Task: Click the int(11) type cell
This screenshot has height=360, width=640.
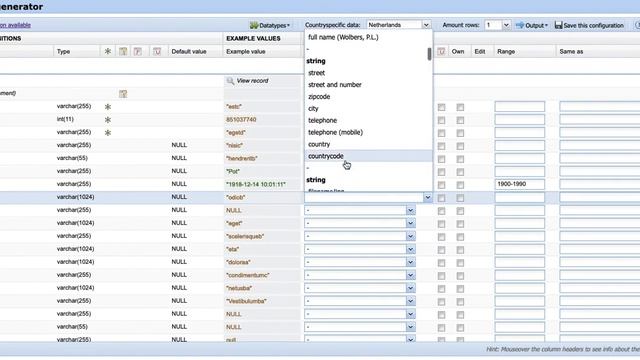Action: [65, 119]
